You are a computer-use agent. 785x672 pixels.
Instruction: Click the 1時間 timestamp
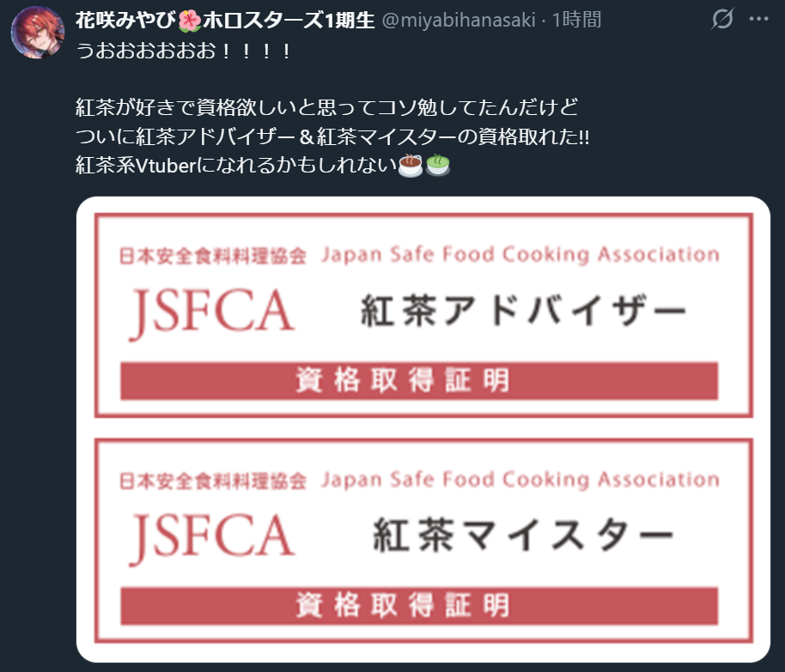tap(576, 20)
